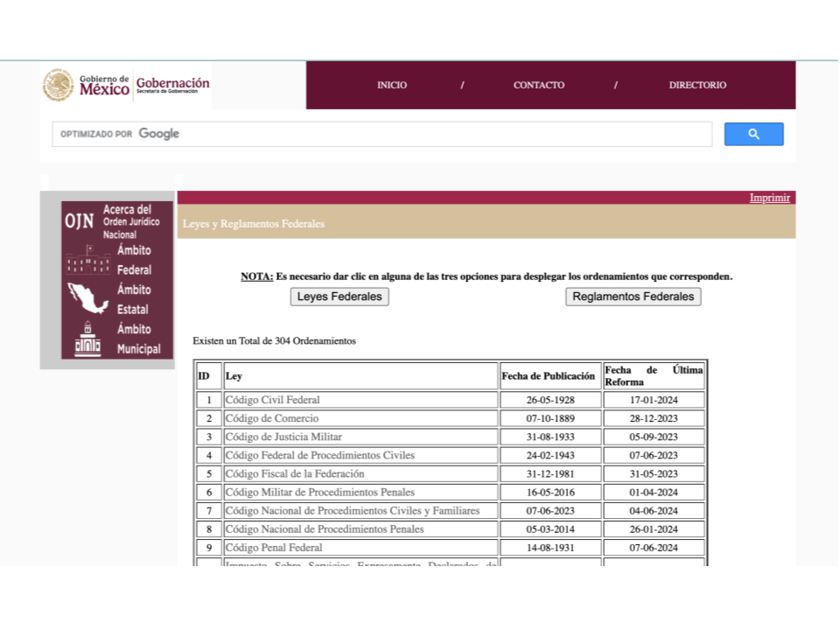Open the Ámbito Municipal sidebar label

coord(139,339)
